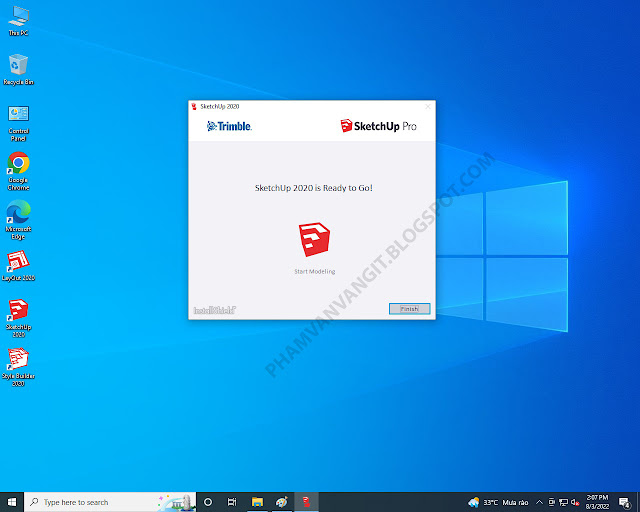Open network status tray icon
Screen dimensions: 640x512
563,502
